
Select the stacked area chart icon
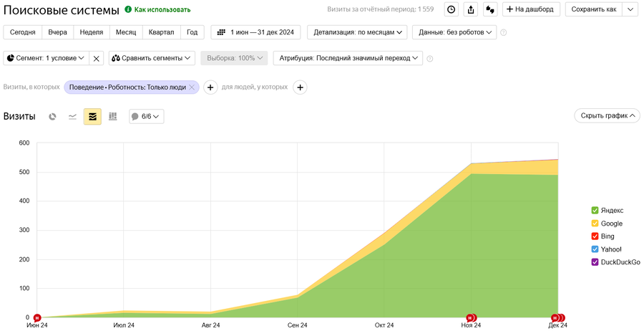click(x=92, y=117)
